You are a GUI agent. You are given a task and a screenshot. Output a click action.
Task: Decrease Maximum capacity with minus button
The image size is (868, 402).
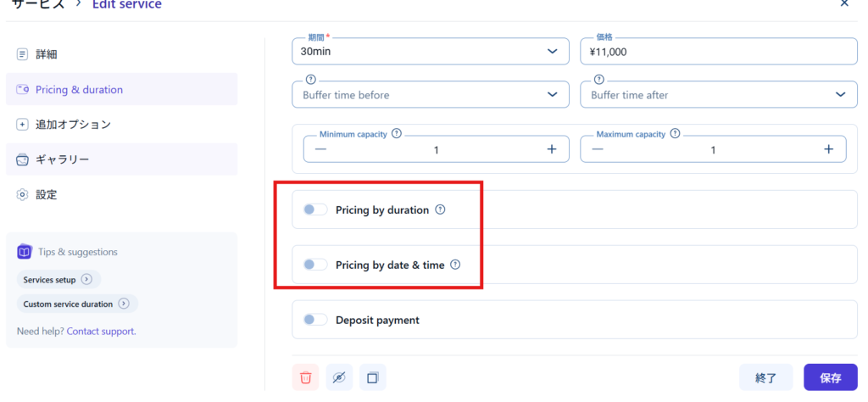[x=598, y=149]
